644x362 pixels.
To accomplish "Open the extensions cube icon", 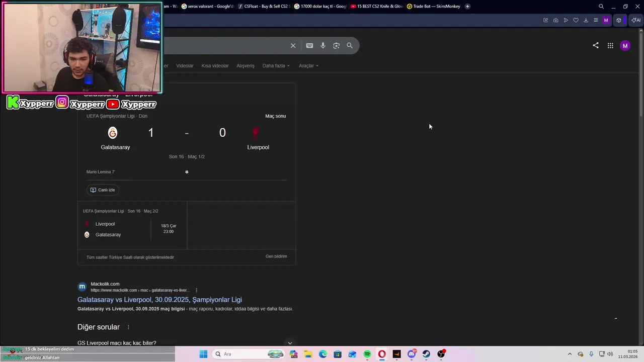I will tap(619, 20).
